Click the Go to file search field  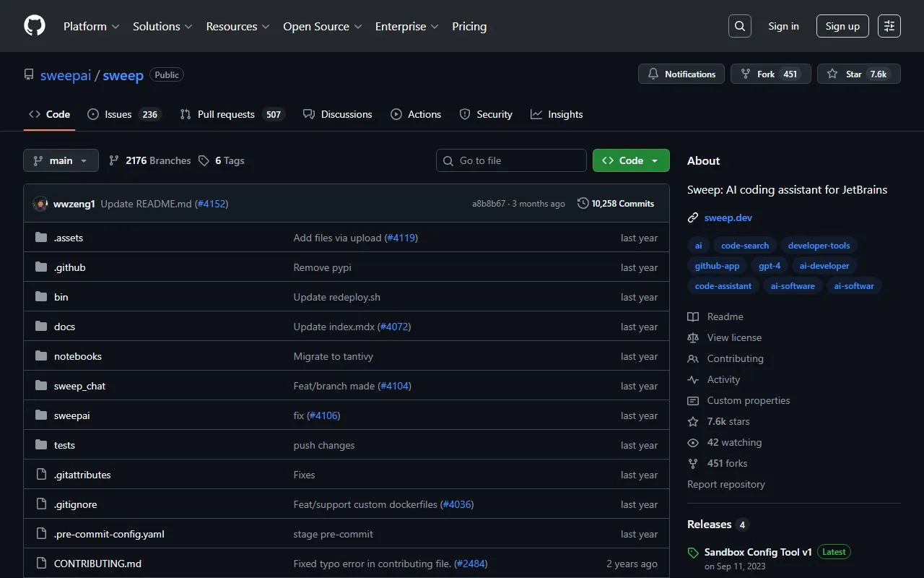[x=511, y=160]
